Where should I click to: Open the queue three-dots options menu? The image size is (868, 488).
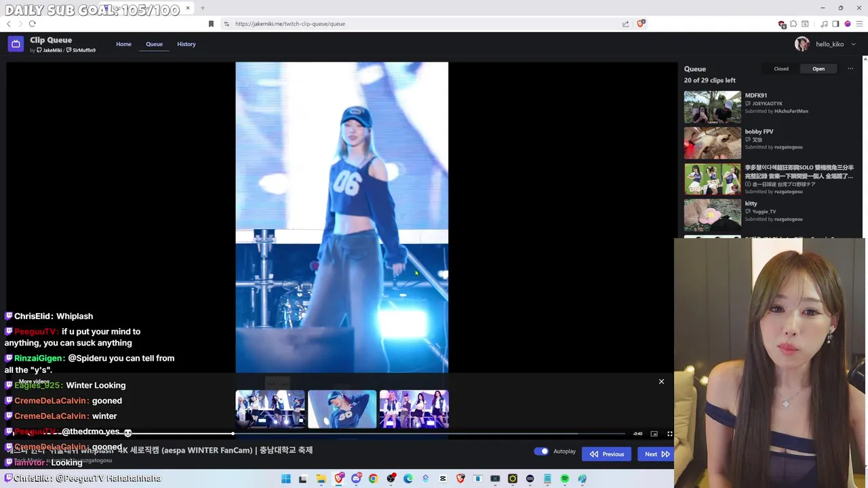click(x=850, y=68)
